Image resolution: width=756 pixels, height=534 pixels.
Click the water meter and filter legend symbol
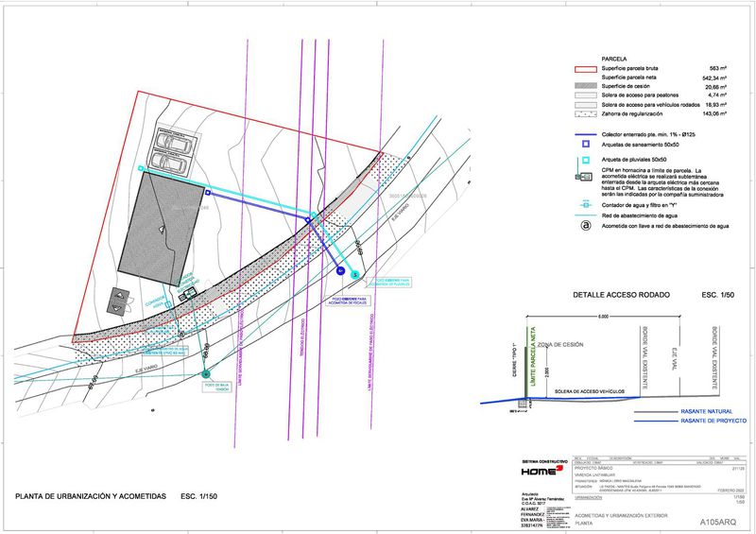pos(587,203)
